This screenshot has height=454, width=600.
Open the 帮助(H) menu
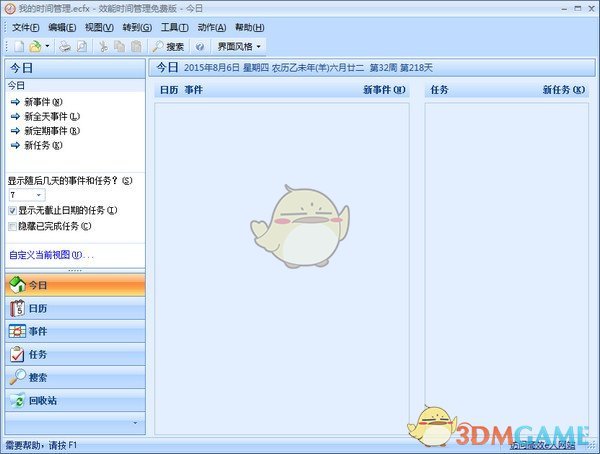[249, 28]
